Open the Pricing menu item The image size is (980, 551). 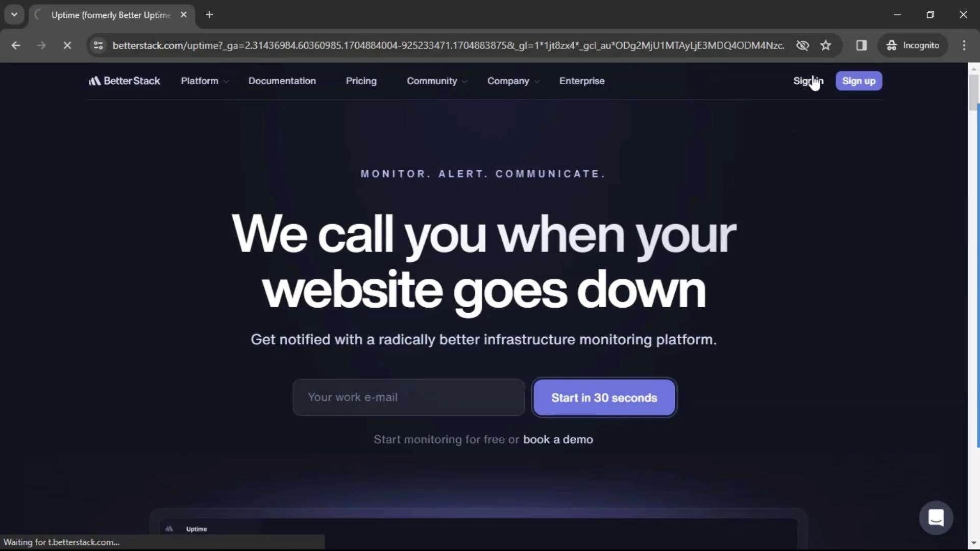coord(361,81)
